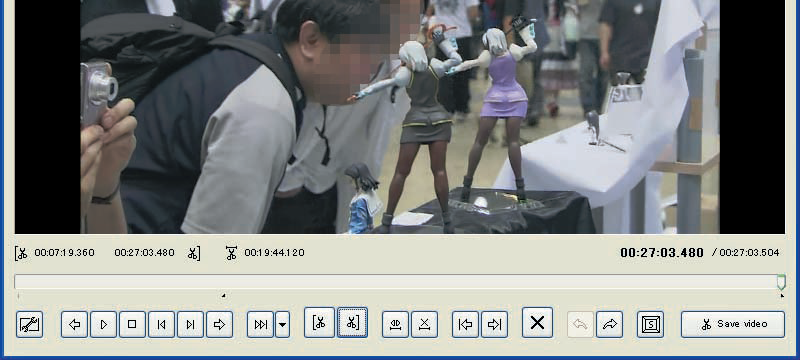Stop video playback
This screenshot has width=800, height=360.
(132, 324)
